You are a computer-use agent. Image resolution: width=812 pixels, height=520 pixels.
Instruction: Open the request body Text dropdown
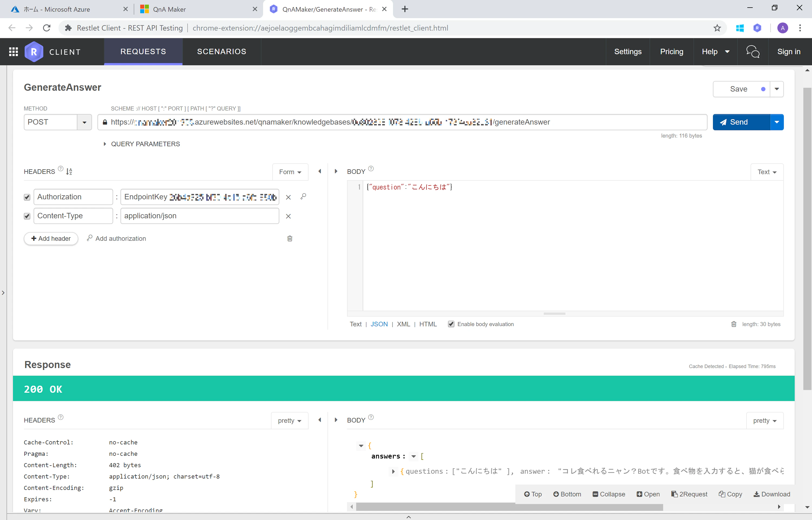point(767,172)
